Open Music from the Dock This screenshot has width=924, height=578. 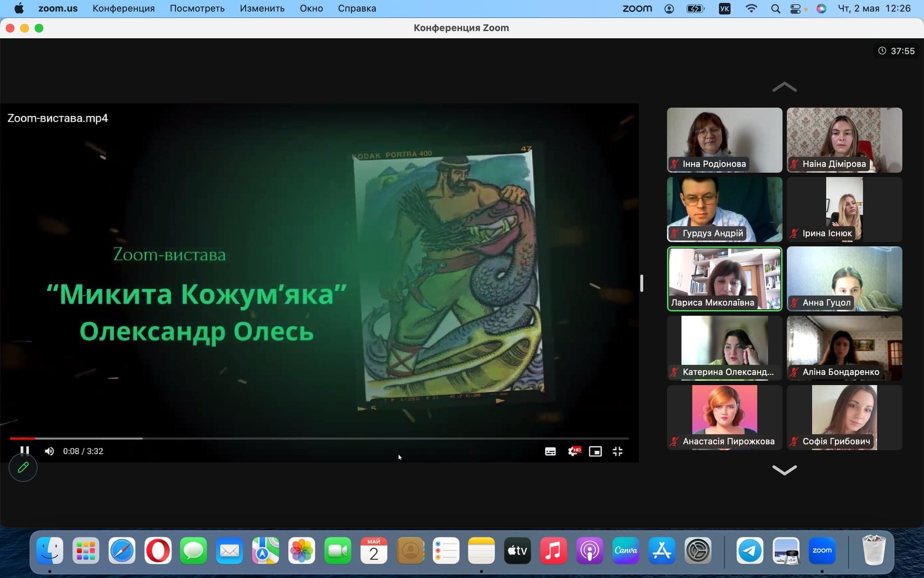pyautogui.click(x=554, y=550)
